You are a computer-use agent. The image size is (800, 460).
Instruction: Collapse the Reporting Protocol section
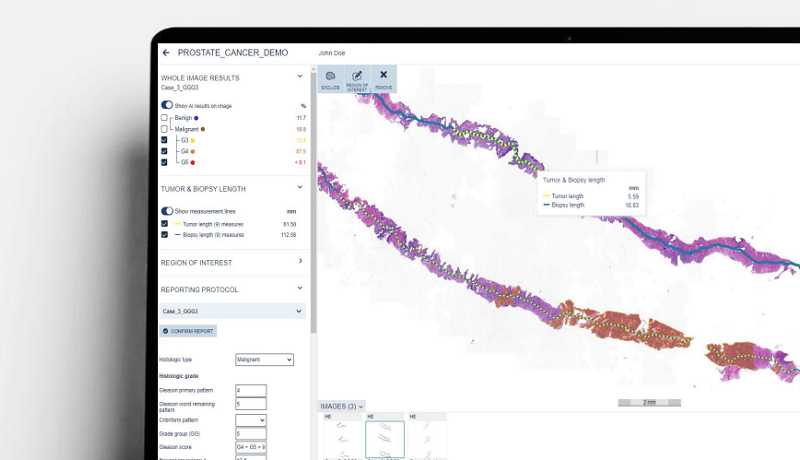coord(300,289)
